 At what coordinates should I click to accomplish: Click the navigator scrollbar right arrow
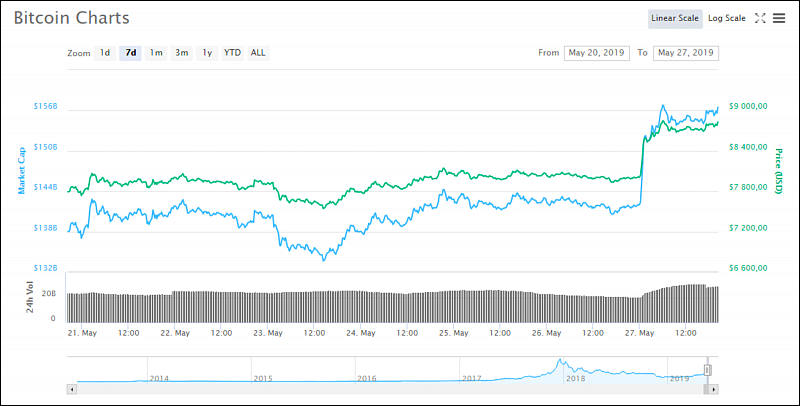tap(714, 387)
